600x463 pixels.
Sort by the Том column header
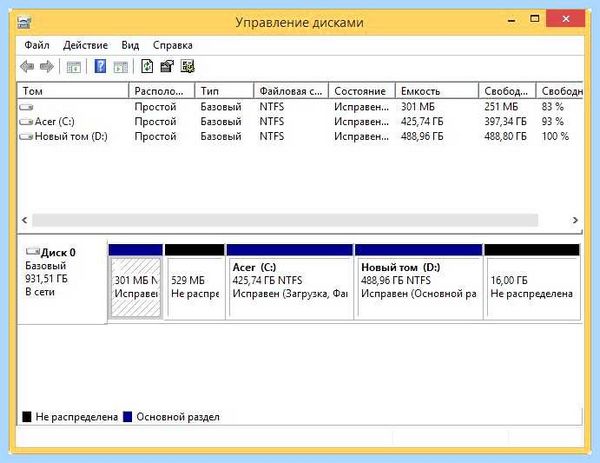[73, 91]
